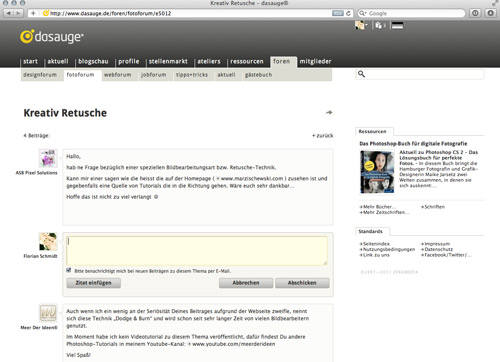500x362 pixels.
Task: Click the Mehr Zeitschriften link
Action: 384,212
